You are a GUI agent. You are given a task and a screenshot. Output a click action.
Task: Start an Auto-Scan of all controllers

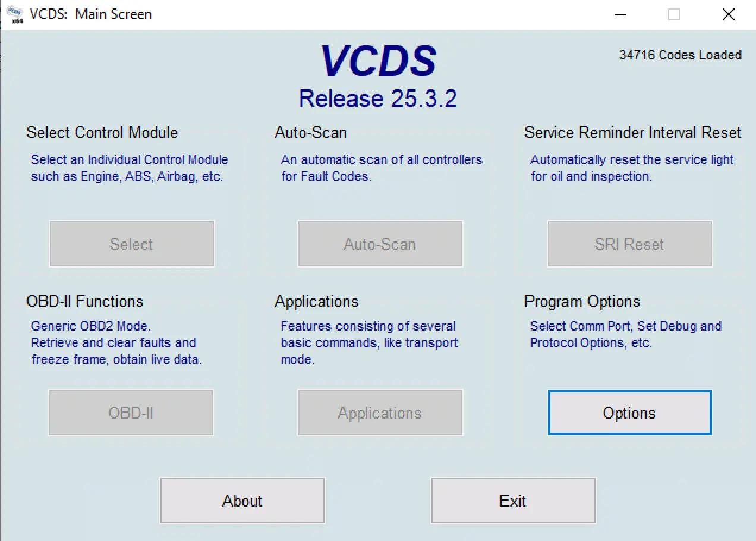tap(380, 244)
